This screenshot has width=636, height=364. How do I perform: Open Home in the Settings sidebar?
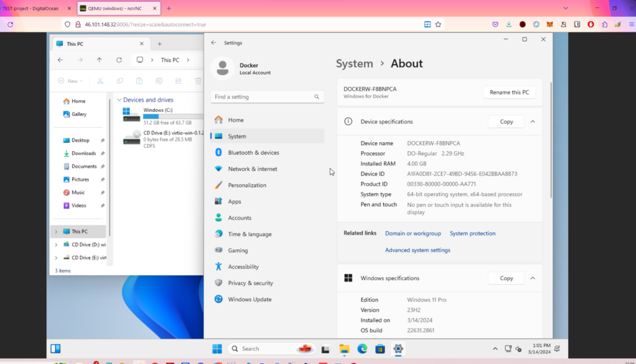tap(267, 120)
